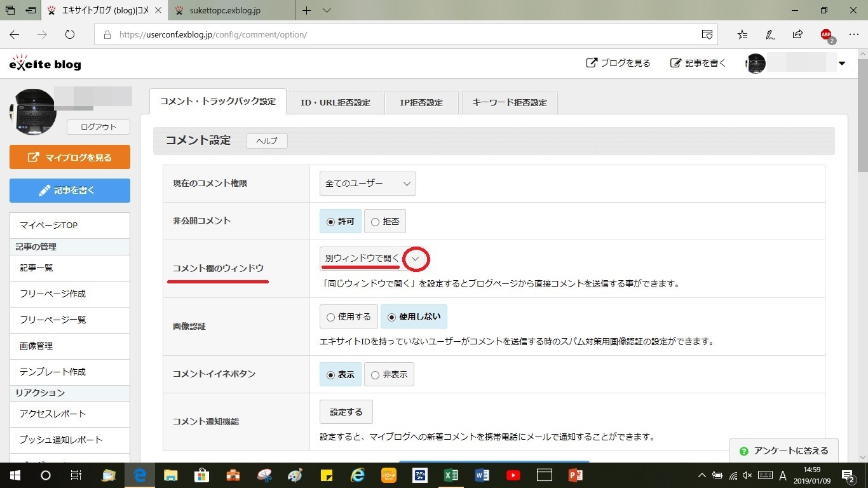
Task: Expand the browser tab preview chevron
Action: click(327, 10)
